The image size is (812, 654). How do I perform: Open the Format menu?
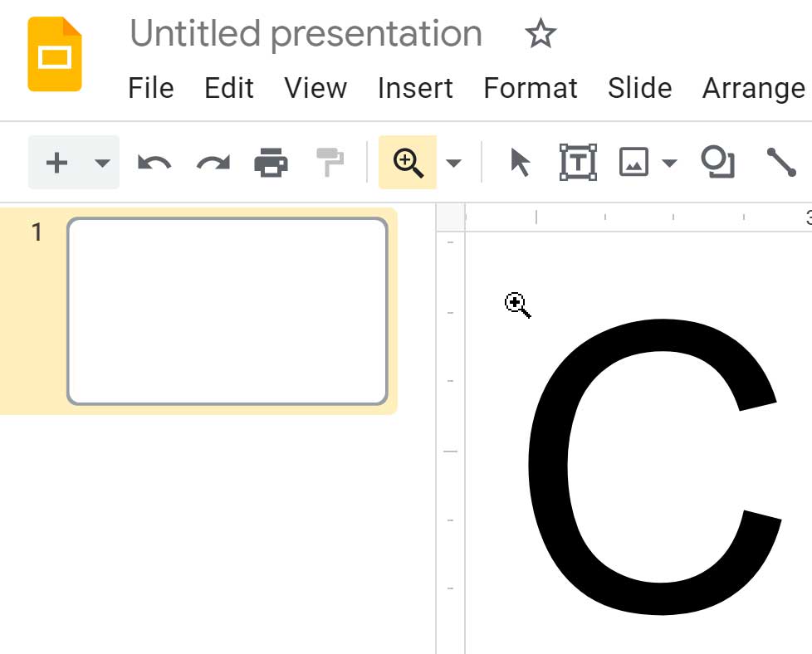(531, 88)
